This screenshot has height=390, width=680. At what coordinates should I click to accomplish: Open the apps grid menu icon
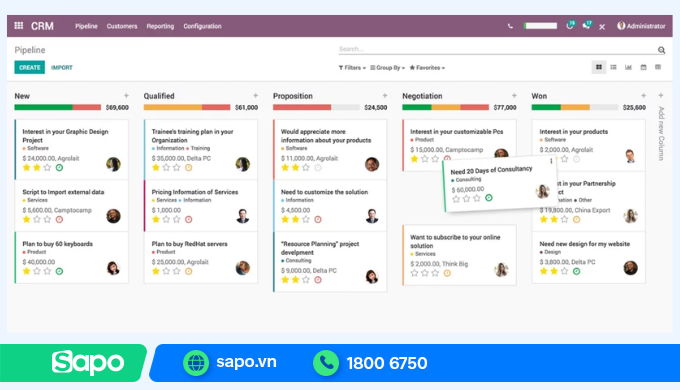pos(19,26)
